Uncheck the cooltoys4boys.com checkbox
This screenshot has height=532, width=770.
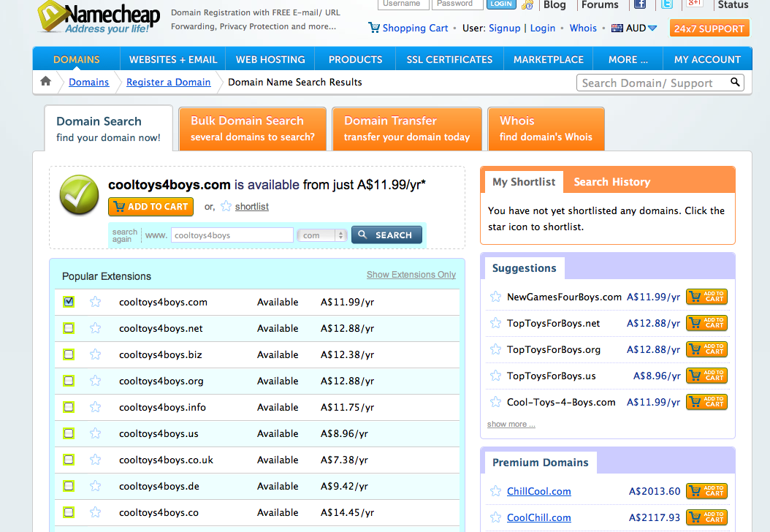point(69,302)
